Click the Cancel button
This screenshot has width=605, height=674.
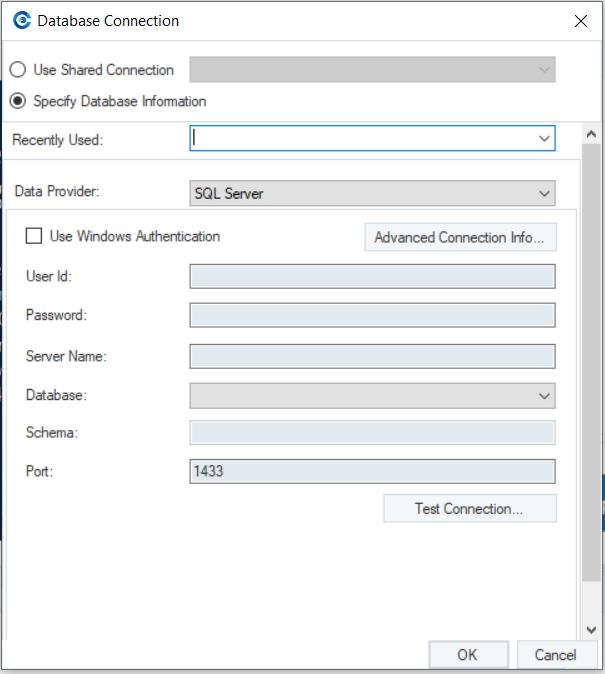tap(556, 655)
